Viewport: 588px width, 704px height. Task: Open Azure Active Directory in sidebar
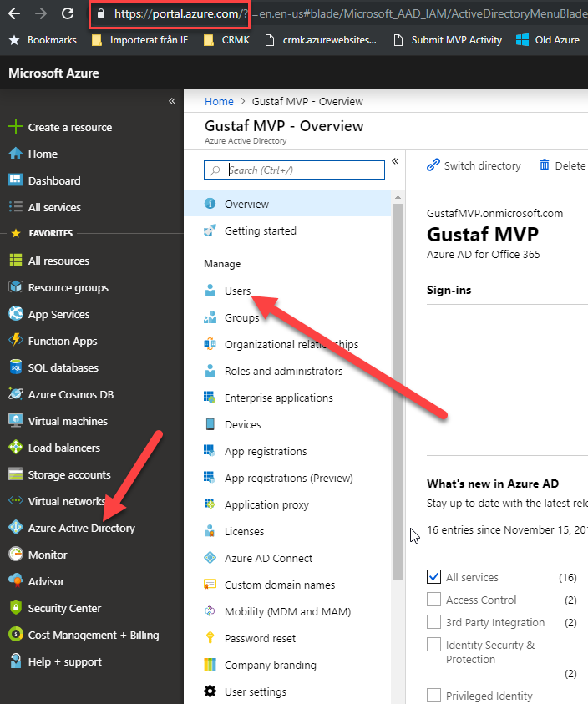[81, 528]
